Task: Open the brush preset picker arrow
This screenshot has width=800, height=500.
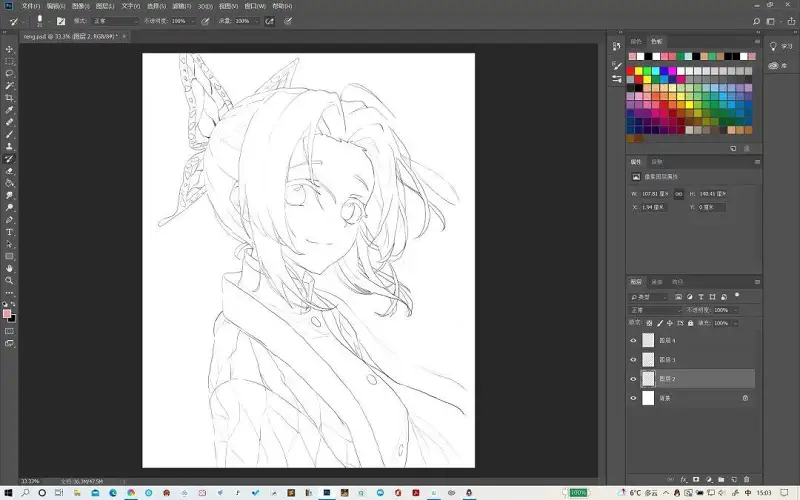Action: click(x=49, y=21)
